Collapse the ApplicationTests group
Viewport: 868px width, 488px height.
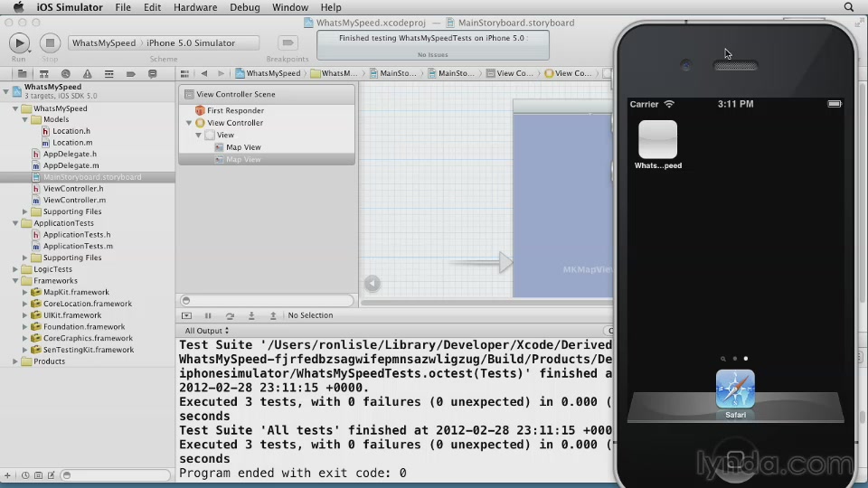pos(15,223)
